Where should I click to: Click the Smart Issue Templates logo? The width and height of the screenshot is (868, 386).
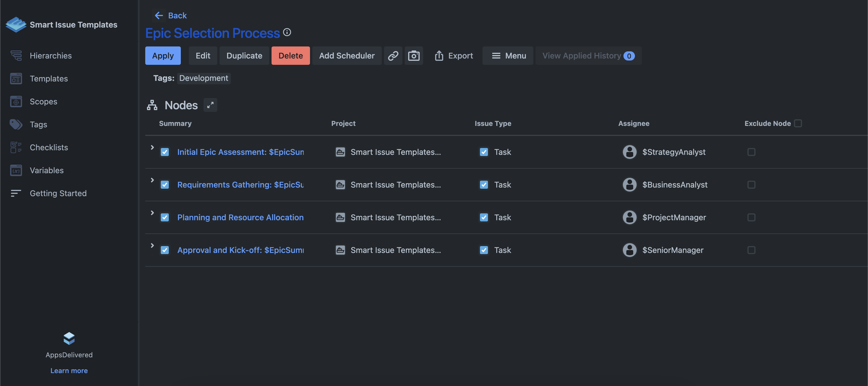click(x=16, y=25)
